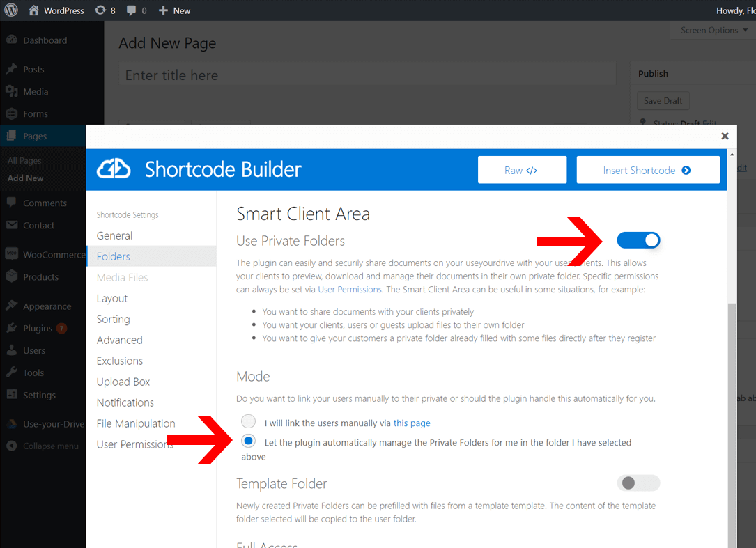The image size is (756, 548).
Task: Open All Pages in the sidebar submenu
Action: click(x=24, y=160)
